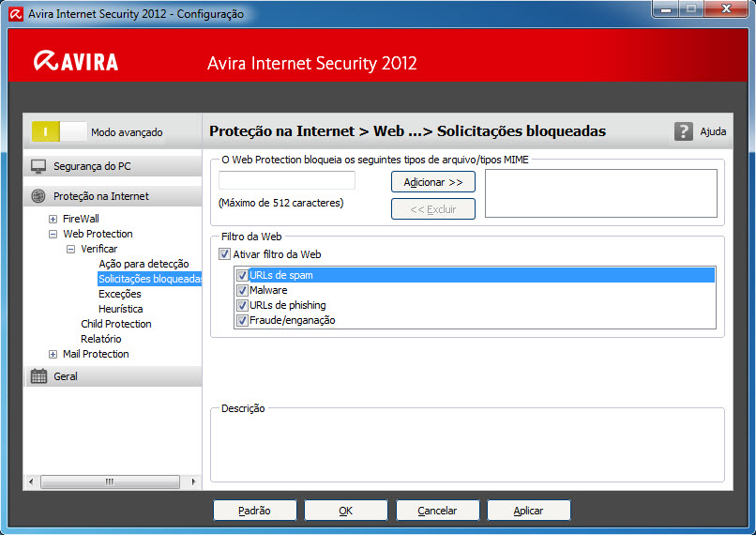Close the Avira configuration window
The height and width of the screenshot is (535, 756).
[x=727, y=9]
